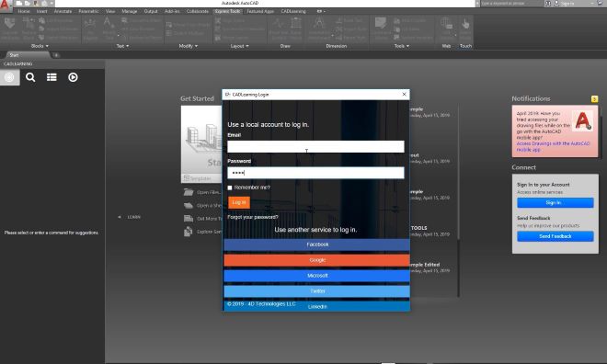The width and height of the screenshot is (607, 364).
Task: Expand the Text panel dropdown
Action: 122,46
